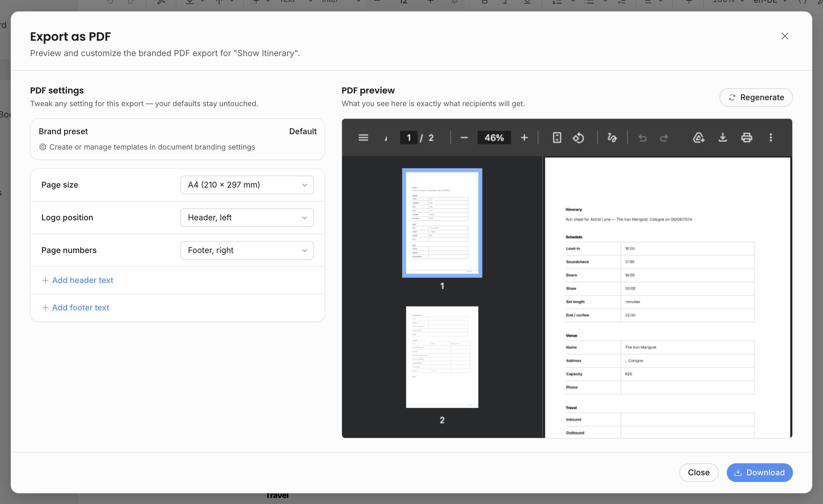Select the draw annotation tool
Screen dimensions: 823x504
[612, 138]
